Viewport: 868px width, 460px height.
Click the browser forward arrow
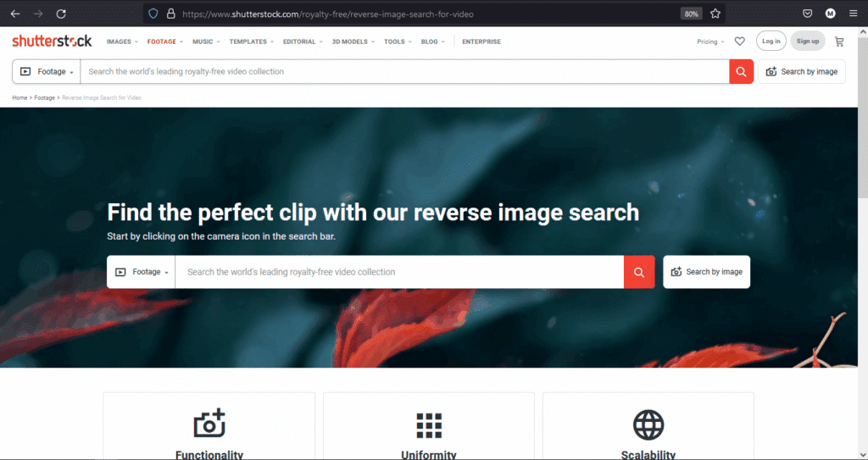click(x=38, y=14)
